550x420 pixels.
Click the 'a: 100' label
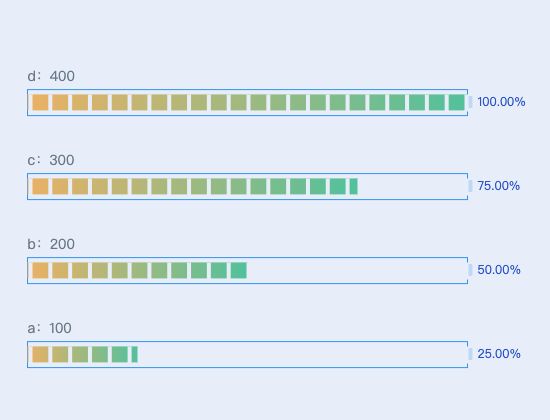click(x=49, y=328)
